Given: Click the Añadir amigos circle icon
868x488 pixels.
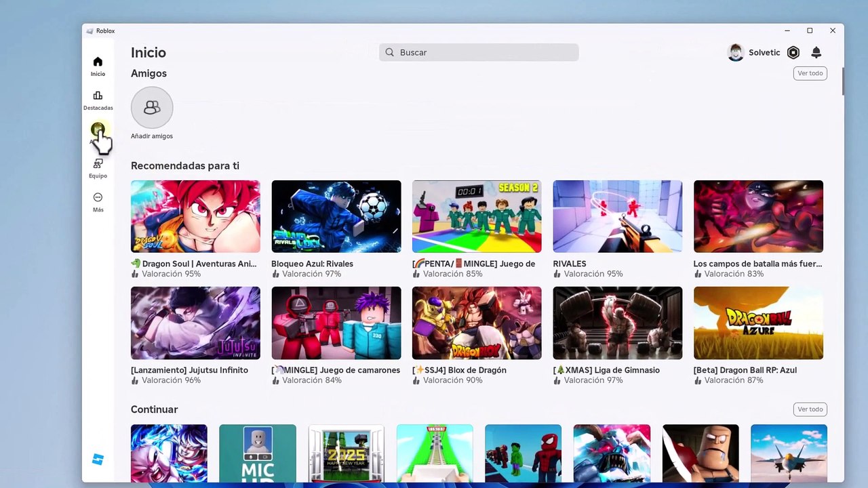Looking at the screenshot, I should click(x=152, y=107).
